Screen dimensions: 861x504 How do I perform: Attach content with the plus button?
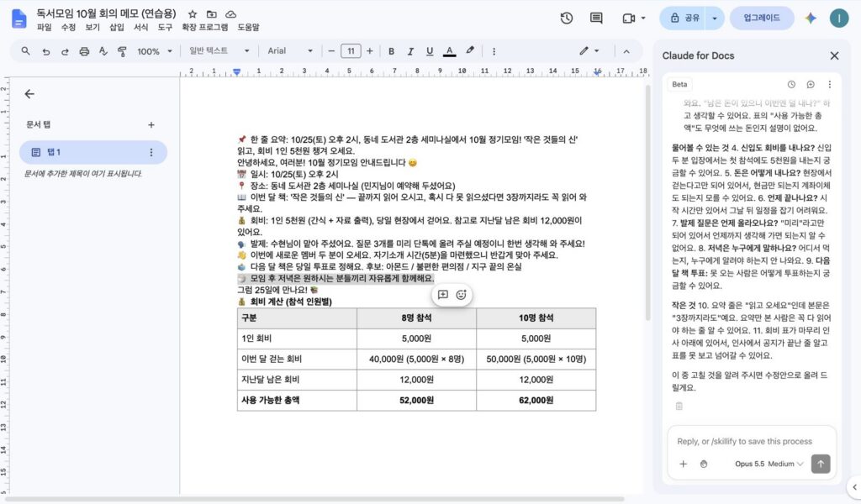[683, 464]
